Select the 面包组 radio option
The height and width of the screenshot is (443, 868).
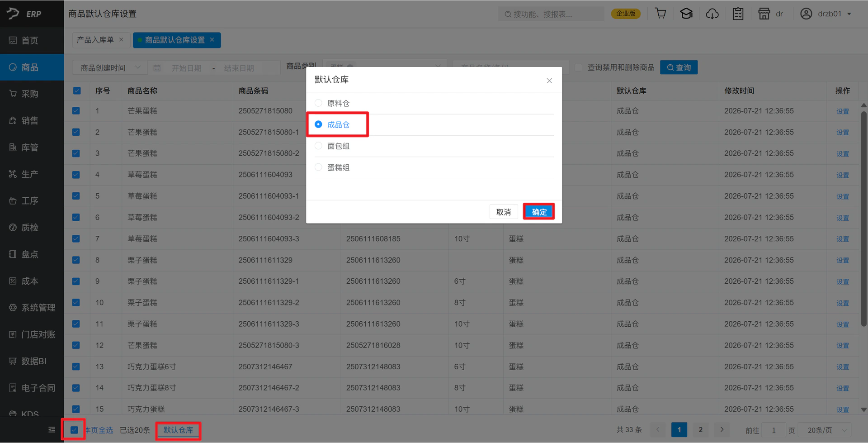[x=318, y=146]
